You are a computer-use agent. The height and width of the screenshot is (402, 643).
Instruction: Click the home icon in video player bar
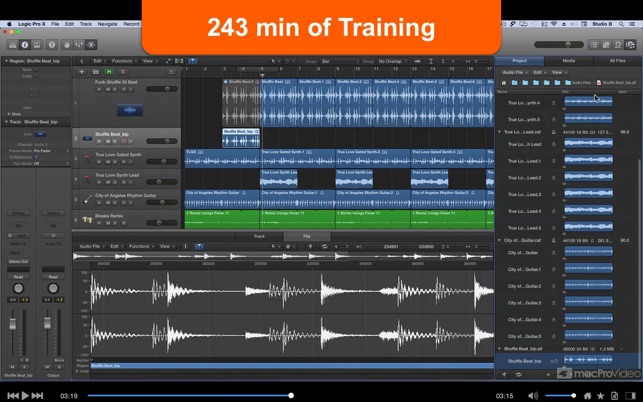click(x=587, y=396)
